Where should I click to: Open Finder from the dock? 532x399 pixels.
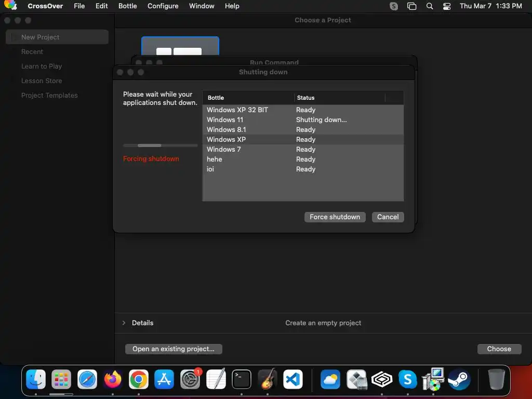(36, 379)
